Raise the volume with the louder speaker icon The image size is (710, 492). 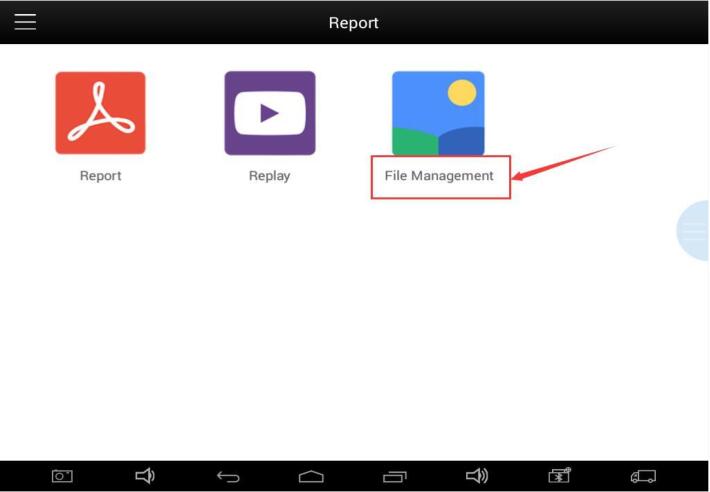477,476
